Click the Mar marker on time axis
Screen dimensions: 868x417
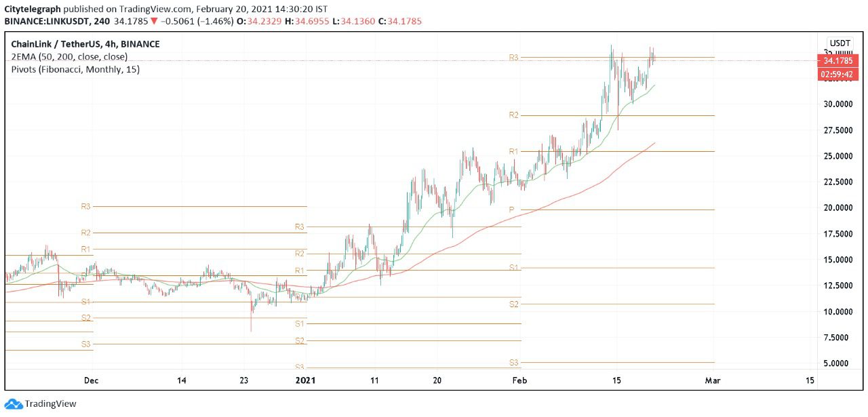(x=713, y=380)
